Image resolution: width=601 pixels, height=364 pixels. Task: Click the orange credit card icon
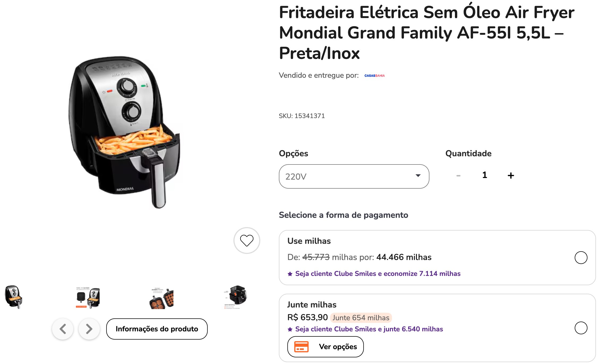pyautogui.click(x=301, y=346)
